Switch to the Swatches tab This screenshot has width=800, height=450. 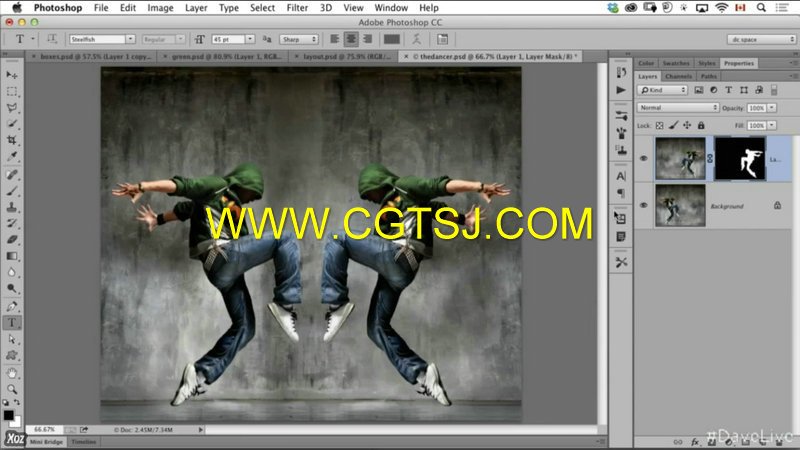[676, 63]
